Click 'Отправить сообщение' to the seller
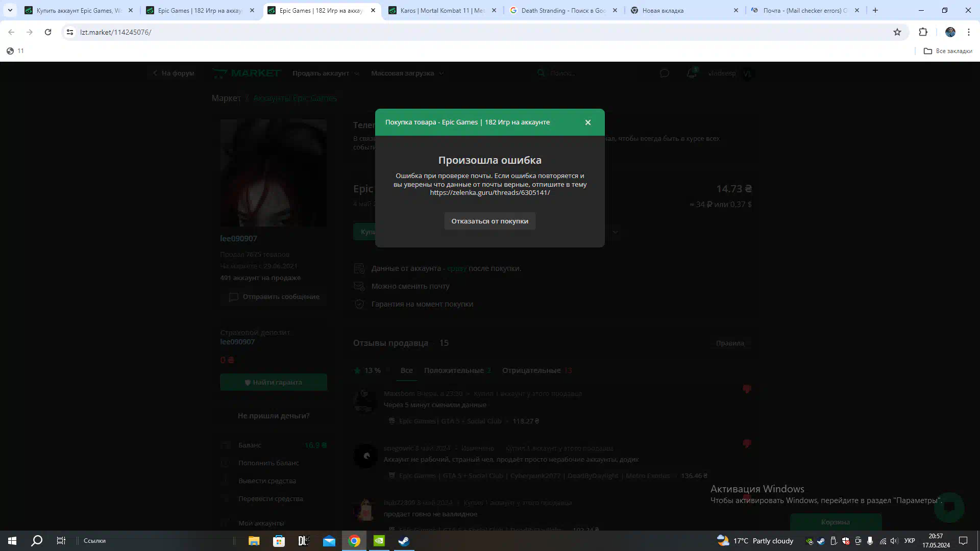Viewport: 980px width, 551px height. click(274, 297)
